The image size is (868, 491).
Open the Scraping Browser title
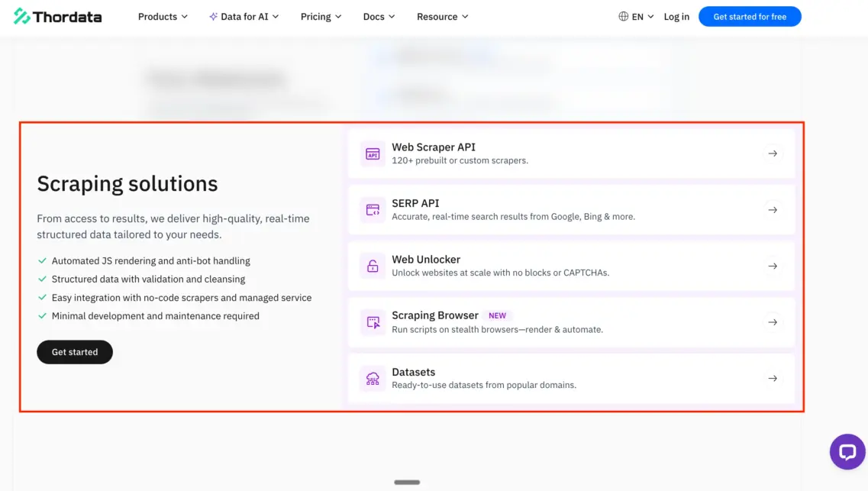(x=434, y=315)
